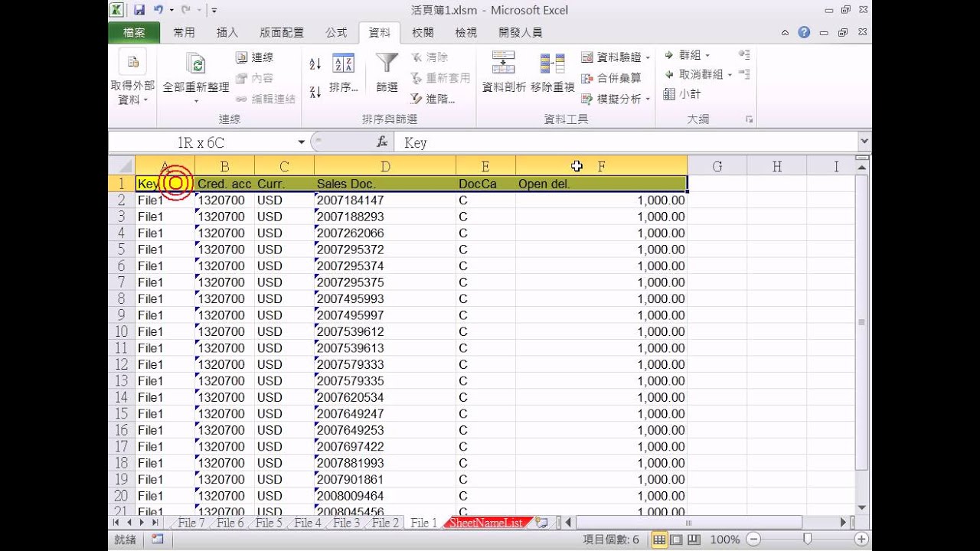Click the Excel Help question mark icon

point(804,33)
